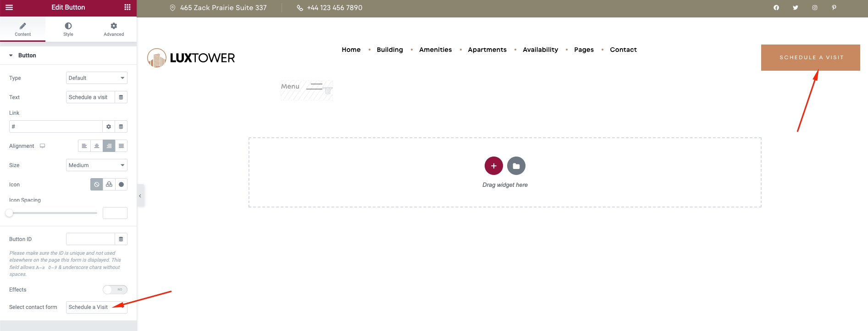Open template library folder icon
868x331 pixels.
pyautogui.click(x=516, y=166)
